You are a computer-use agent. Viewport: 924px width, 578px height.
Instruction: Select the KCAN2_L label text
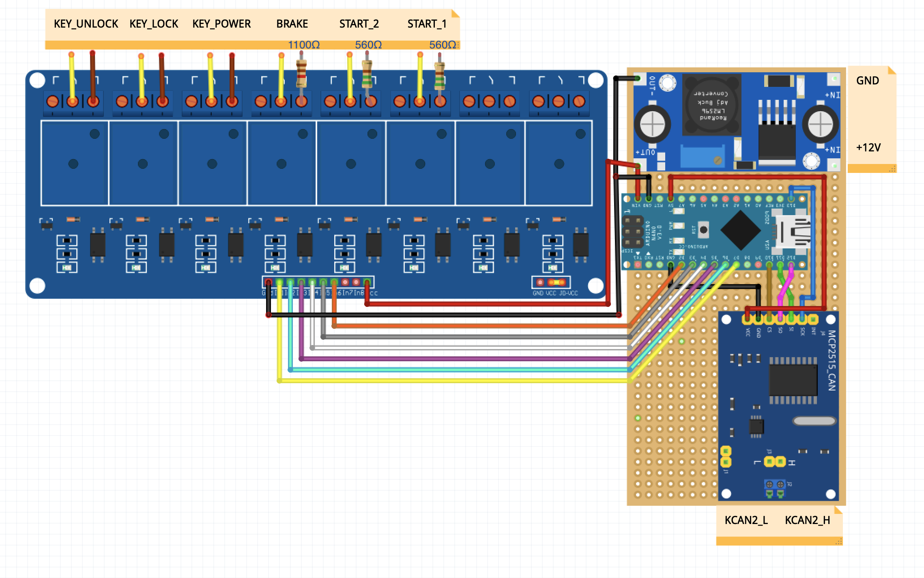(746, 520)
